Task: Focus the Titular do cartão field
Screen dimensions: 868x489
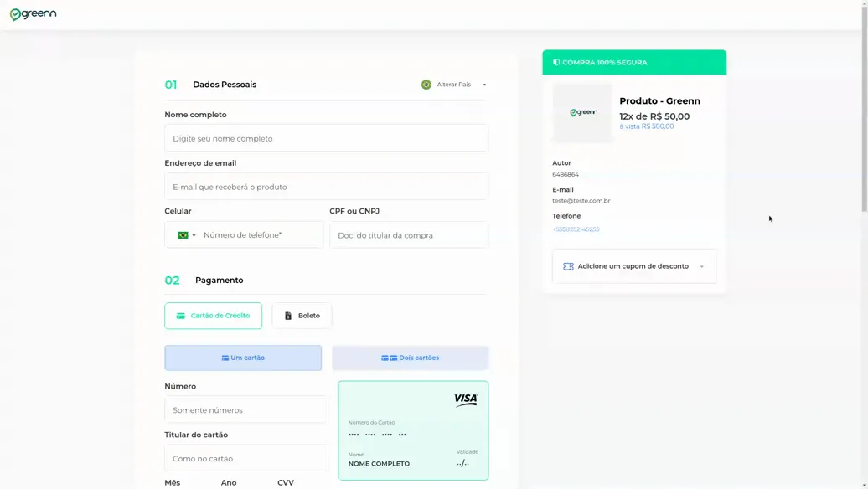Action: [245, 459]
